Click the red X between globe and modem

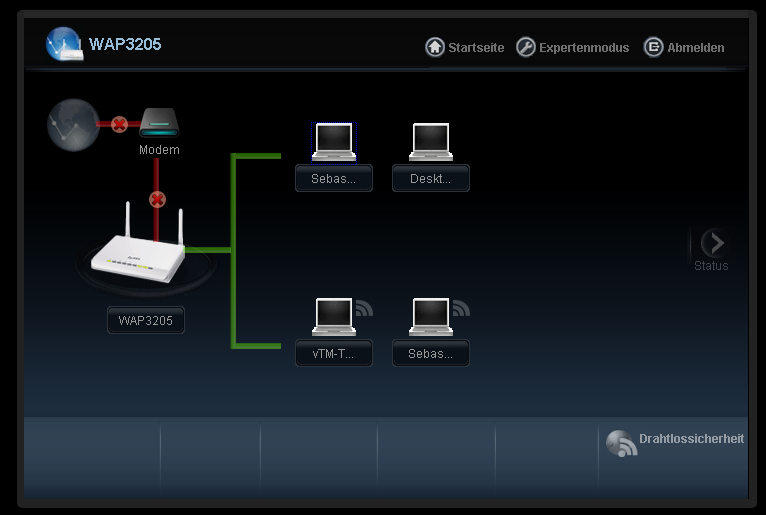[x=119, y=125]
